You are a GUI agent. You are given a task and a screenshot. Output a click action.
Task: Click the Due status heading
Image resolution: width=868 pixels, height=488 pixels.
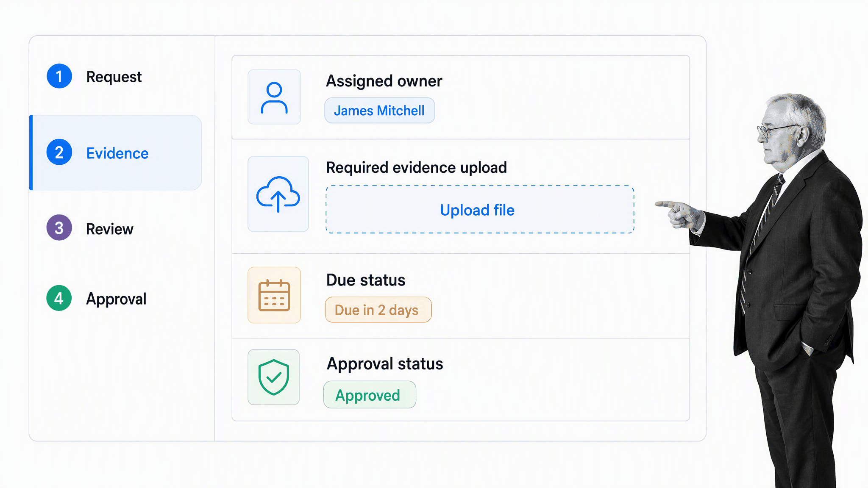pyautogui.click(x=366, y=280)
